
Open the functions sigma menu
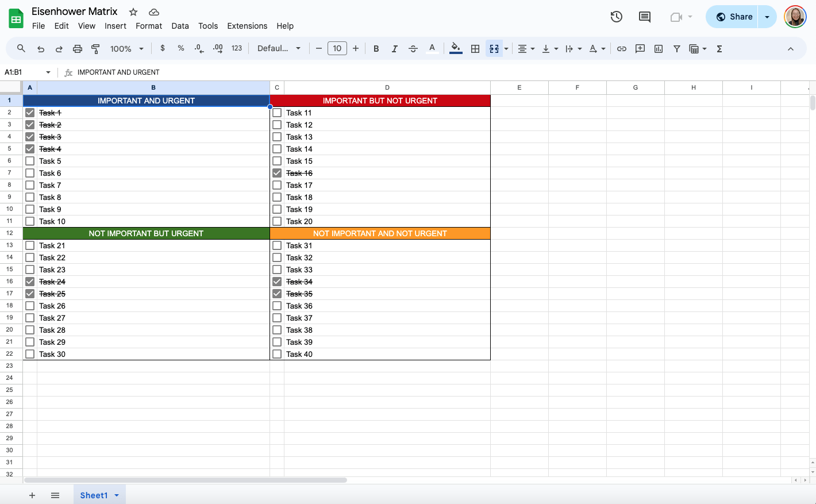719,49
